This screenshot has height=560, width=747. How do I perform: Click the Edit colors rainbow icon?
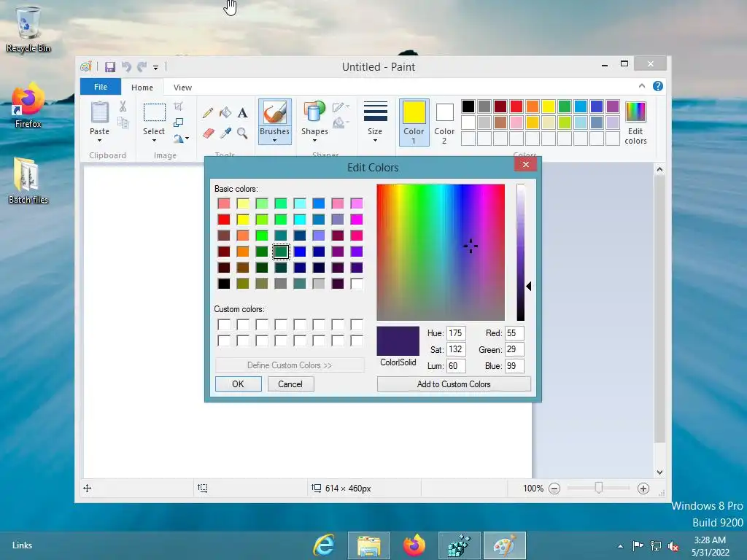pyautogui.click(x=635, y=112)
